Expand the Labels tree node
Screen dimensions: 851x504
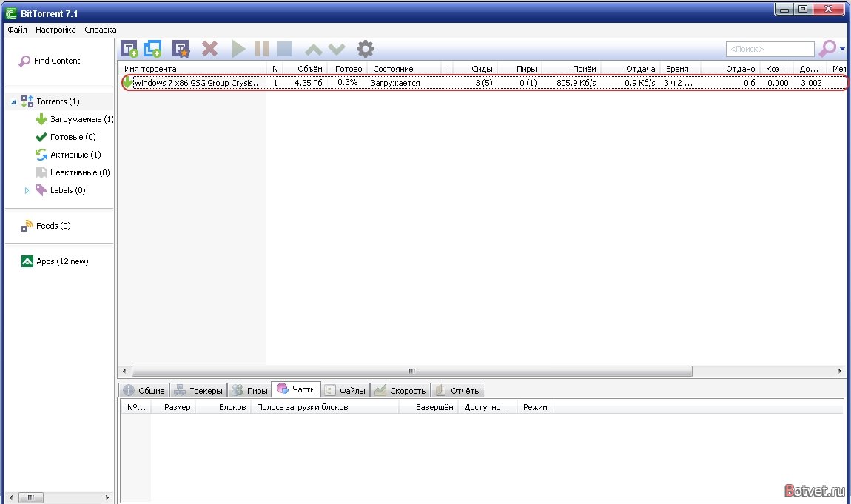[x=27, y=190]
